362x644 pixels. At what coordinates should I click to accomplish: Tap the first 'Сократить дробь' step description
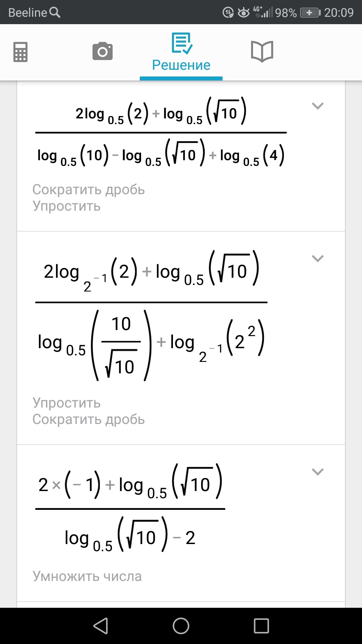point(88,190)
